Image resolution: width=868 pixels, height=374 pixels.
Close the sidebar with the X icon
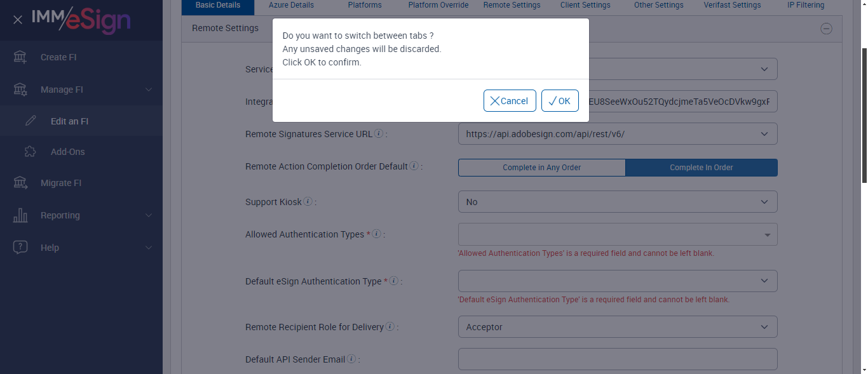tap(18, 20)
